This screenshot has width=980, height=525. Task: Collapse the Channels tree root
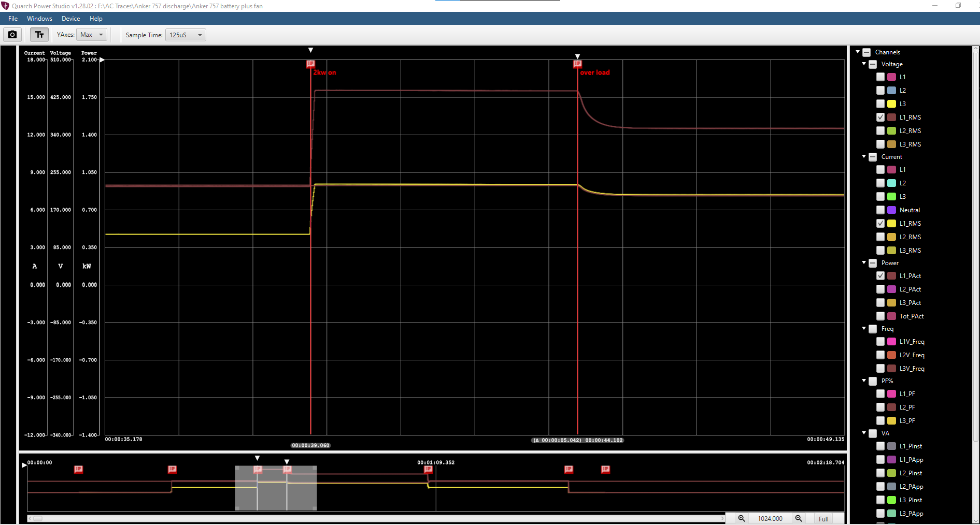pyautogui.click(x=858, y=52)
